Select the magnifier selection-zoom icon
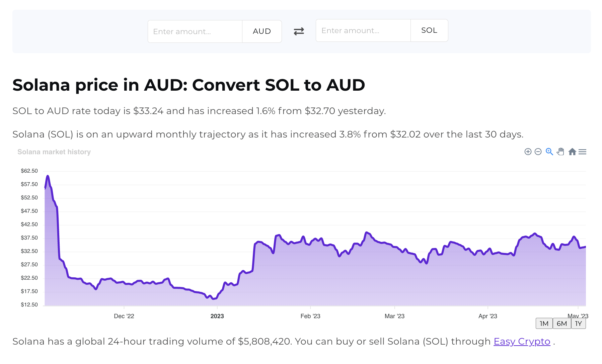 click(x=549, y=152)
